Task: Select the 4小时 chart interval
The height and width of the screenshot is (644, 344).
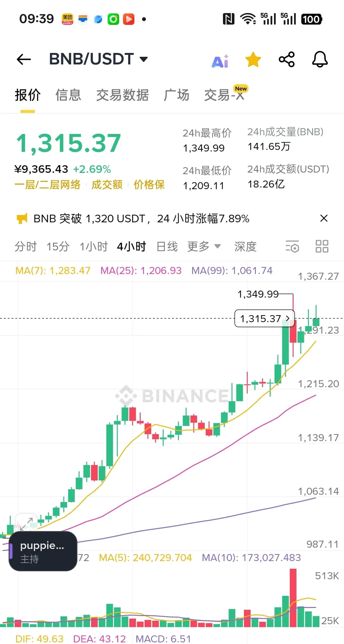Action: [x=132, y=247]
